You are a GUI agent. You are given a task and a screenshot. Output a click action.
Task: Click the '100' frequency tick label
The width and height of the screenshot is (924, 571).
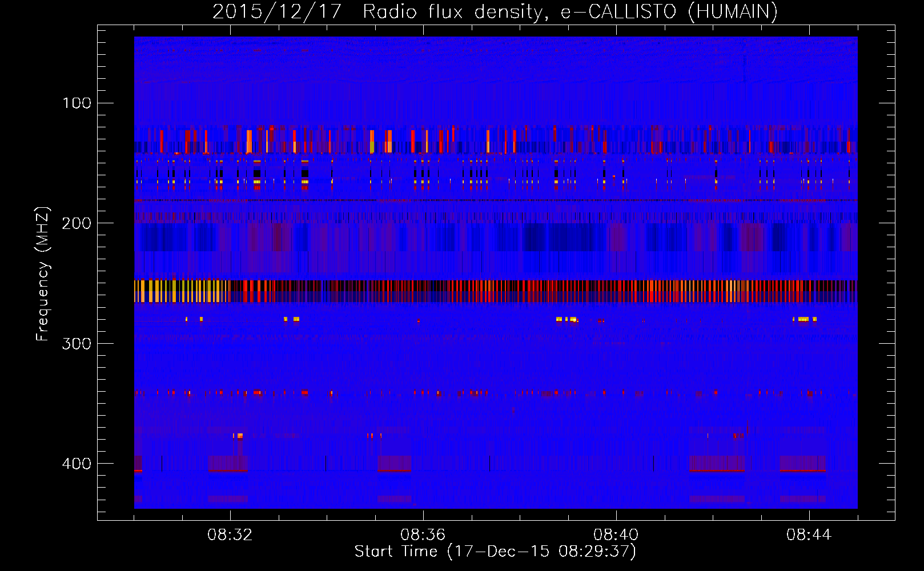77,103
